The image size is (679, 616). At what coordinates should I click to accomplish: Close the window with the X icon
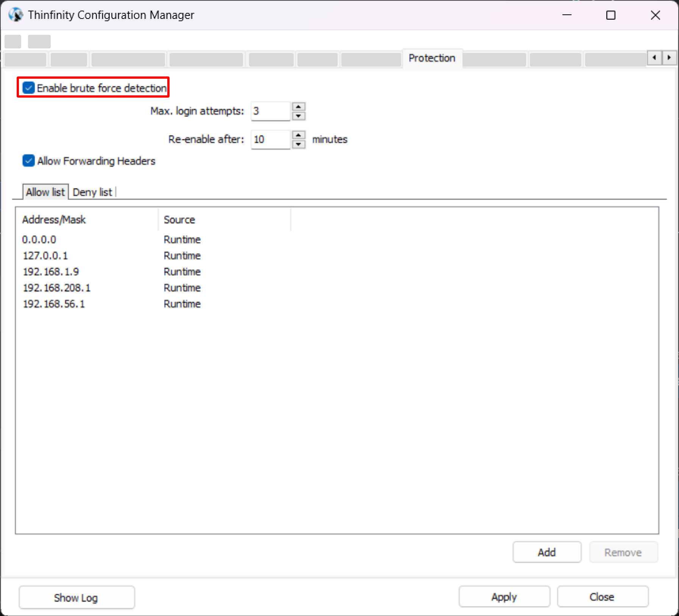click(655, 15)
